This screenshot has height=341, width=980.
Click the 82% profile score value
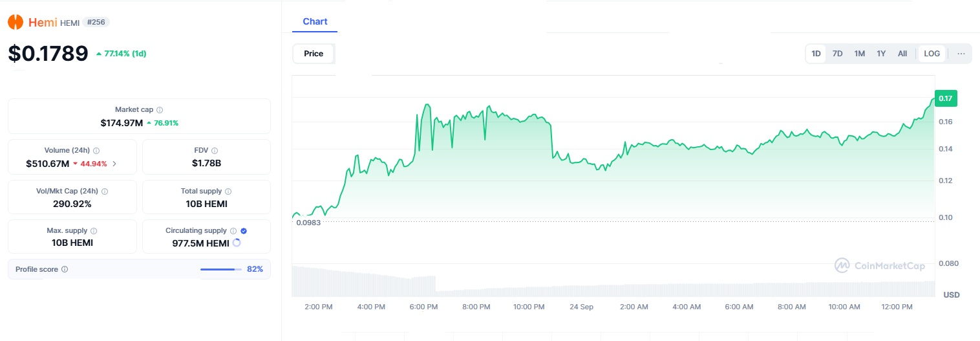point(255,269)
